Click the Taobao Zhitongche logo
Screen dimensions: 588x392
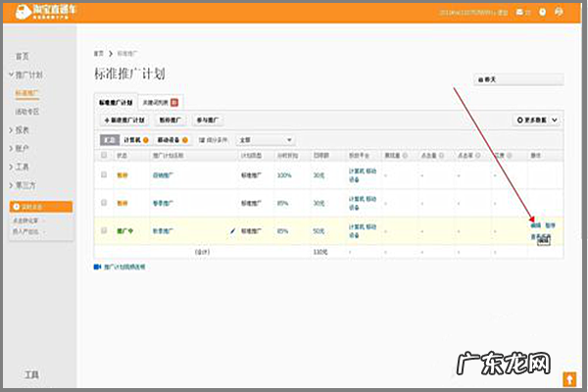45,12
